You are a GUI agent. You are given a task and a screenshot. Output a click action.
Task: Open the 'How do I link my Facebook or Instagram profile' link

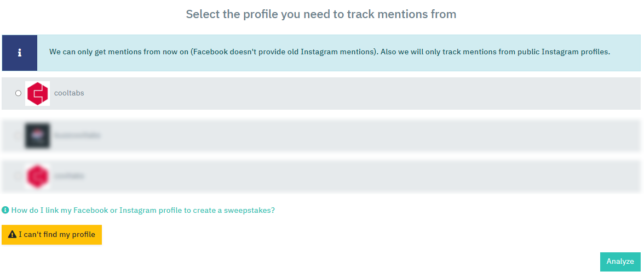click(x=143, y=210)
